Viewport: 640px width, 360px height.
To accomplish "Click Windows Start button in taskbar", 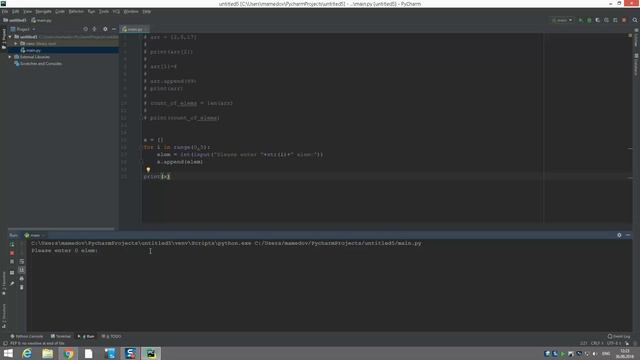I will [8, 353].
